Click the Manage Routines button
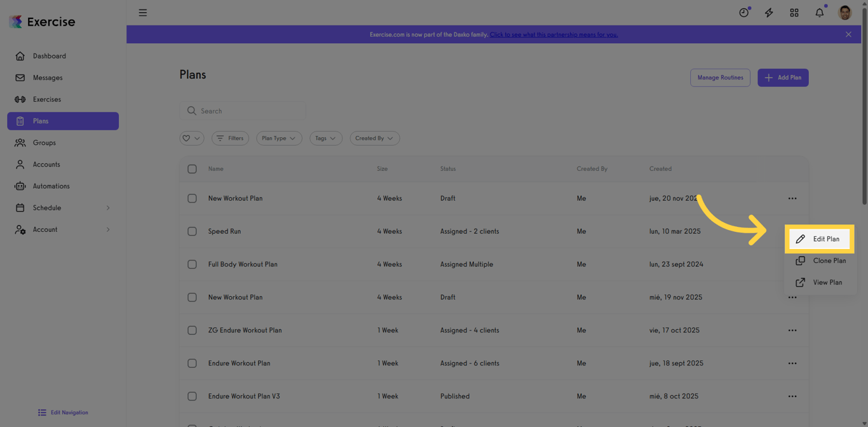The image size is (868, 427). click(x=720, y=78)
